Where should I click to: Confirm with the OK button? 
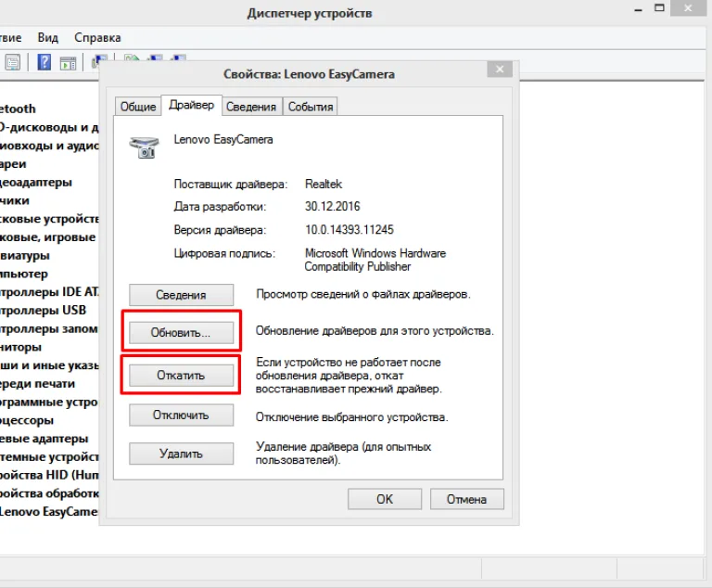point(385,499)
